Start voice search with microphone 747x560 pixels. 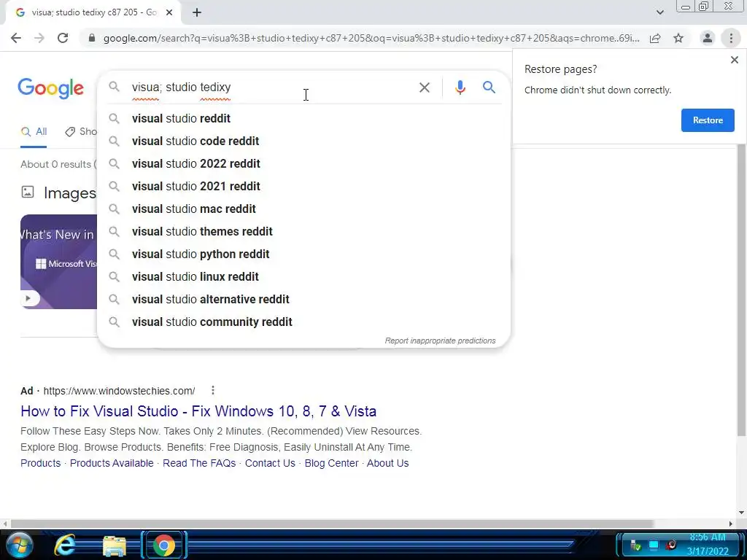[x=460, y=87]
